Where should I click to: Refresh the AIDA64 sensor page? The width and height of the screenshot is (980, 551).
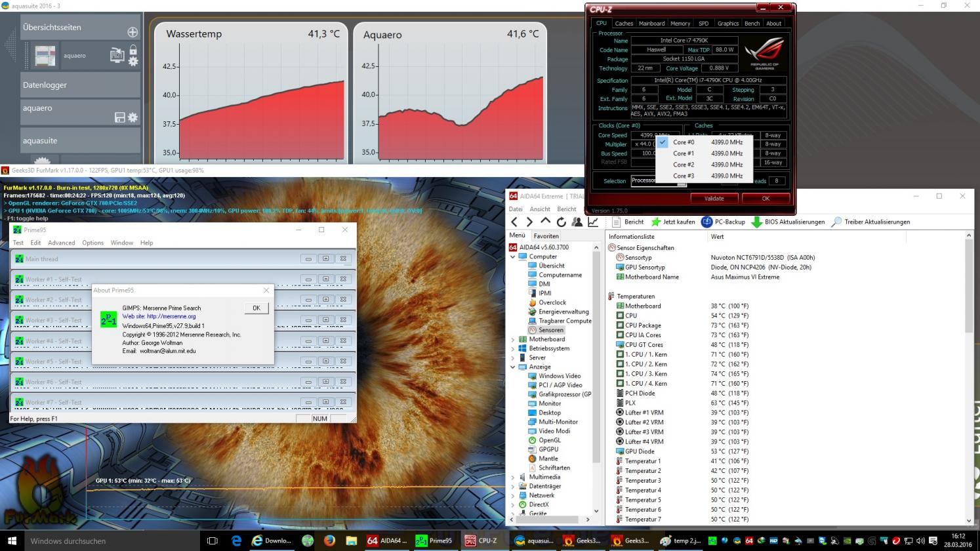[x=561, y=222]
